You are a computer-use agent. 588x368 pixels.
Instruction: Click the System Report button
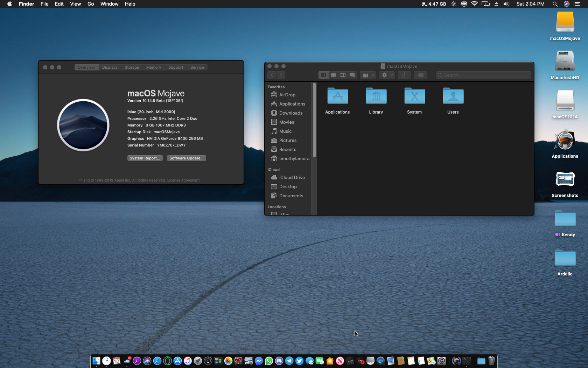(x=145, y=158)
